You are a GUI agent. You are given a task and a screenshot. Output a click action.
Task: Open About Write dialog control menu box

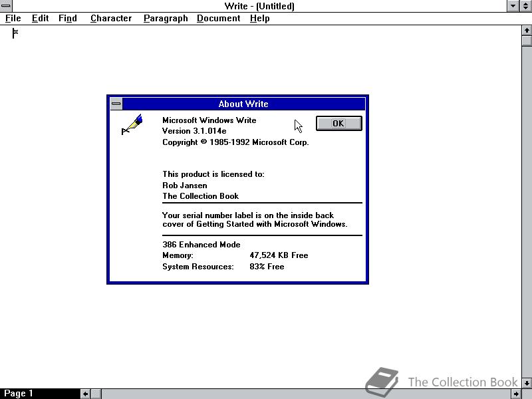[x=116, y=104]
